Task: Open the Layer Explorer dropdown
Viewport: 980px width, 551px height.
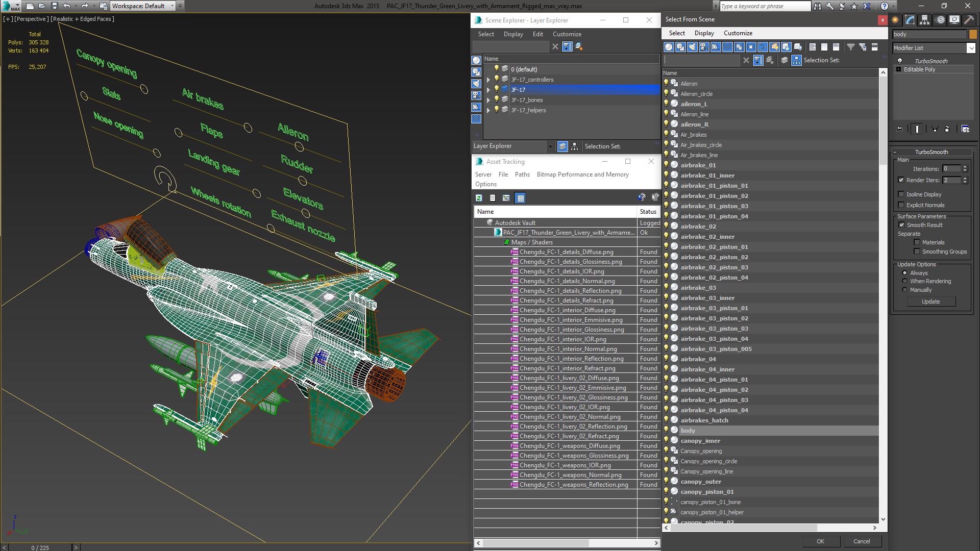Action: coord(550,146)
